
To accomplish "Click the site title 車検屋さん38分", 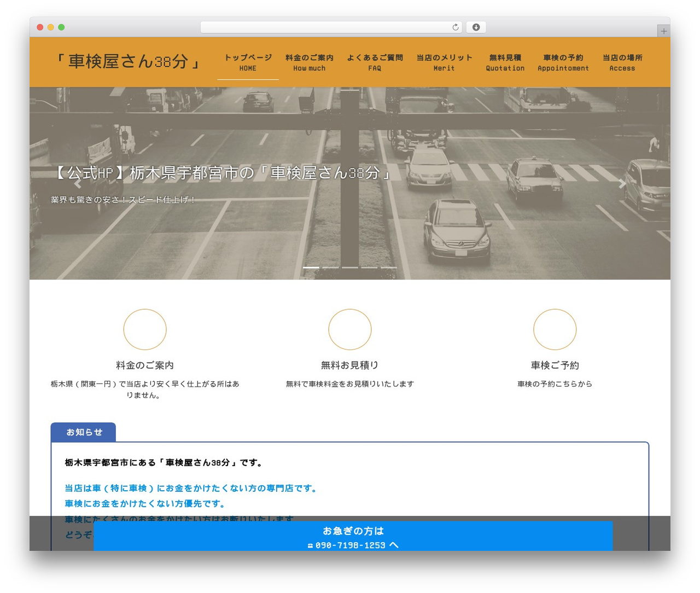I will point(128,61).
